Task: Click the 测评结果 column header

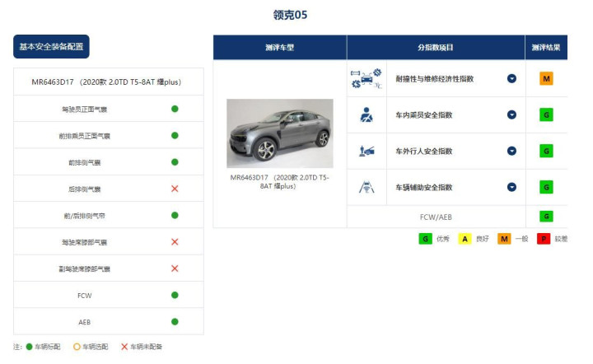Action: [546, 48]
